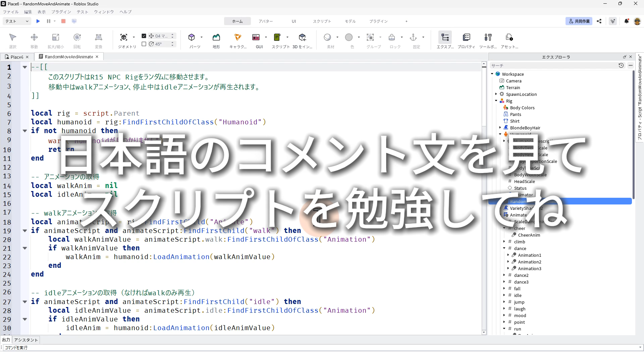The width and height of the screenshot is (644, 362).
Task: Open the GUI tool in toolbar
Action: pos(256,37)
